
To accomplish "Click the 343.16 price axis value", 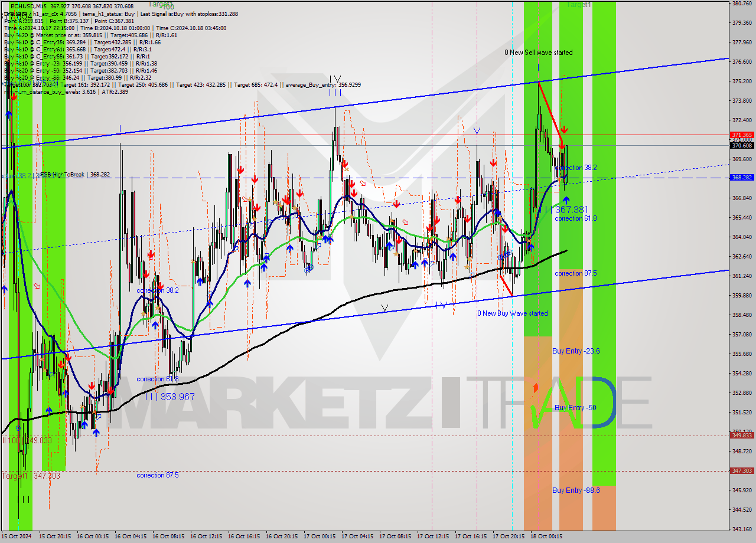I will pos(741,529).
